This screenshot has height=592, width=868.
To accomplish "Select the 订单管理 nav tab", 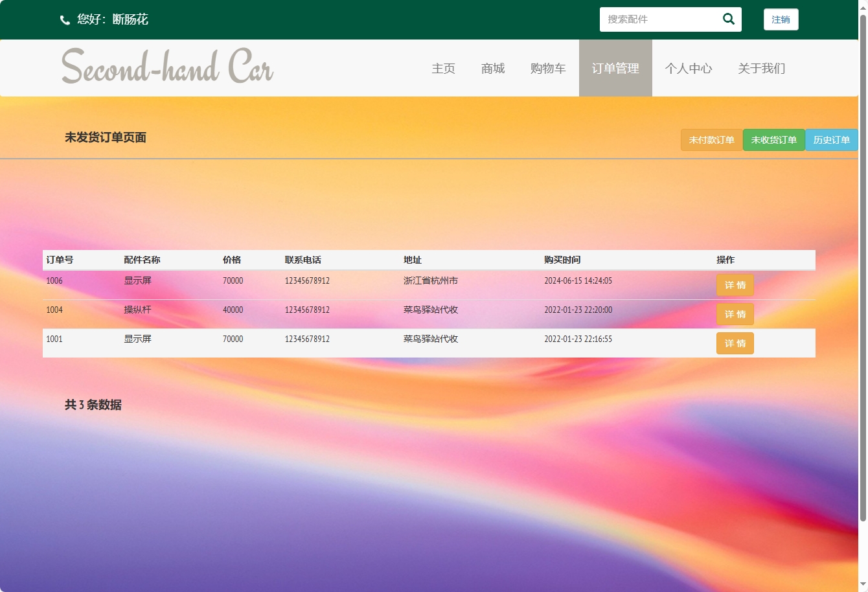I will click(615, 68).
